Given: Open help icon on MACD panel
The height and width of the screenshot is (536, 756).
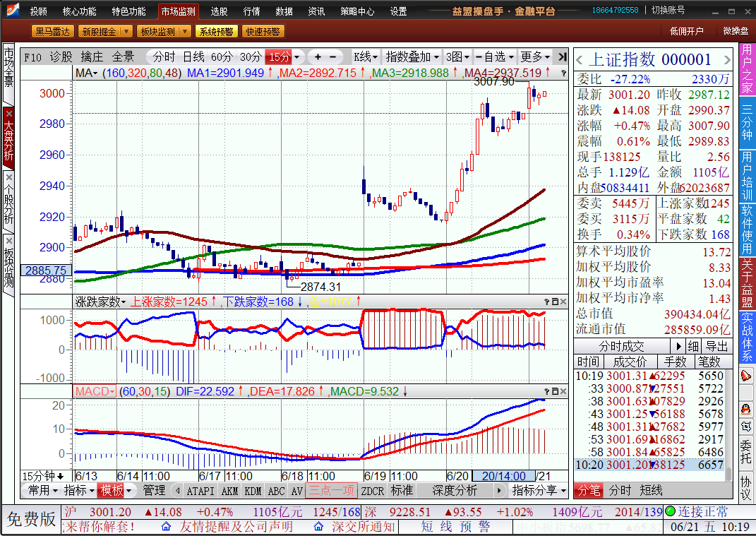Looking at the screenshot, I should click(x=547, y=391).
